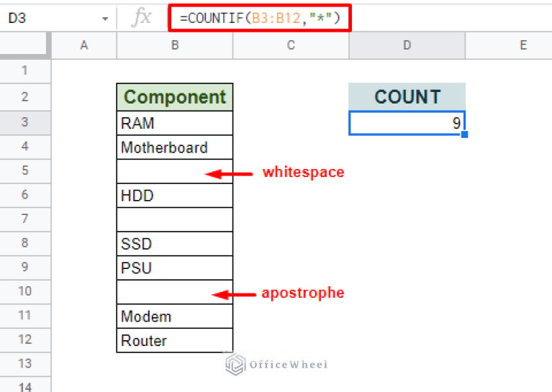Click the Component header cell

(174, 97)
